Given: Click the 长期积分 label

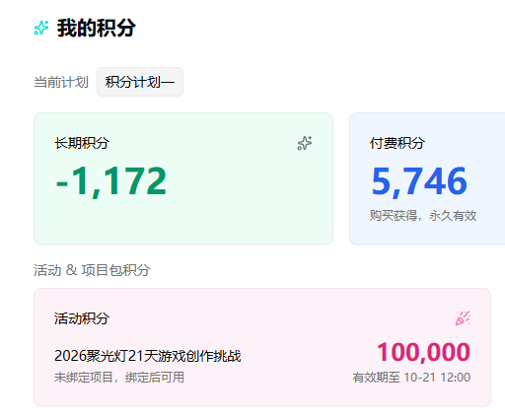Looking at the screenshot, I should (82, 143).
